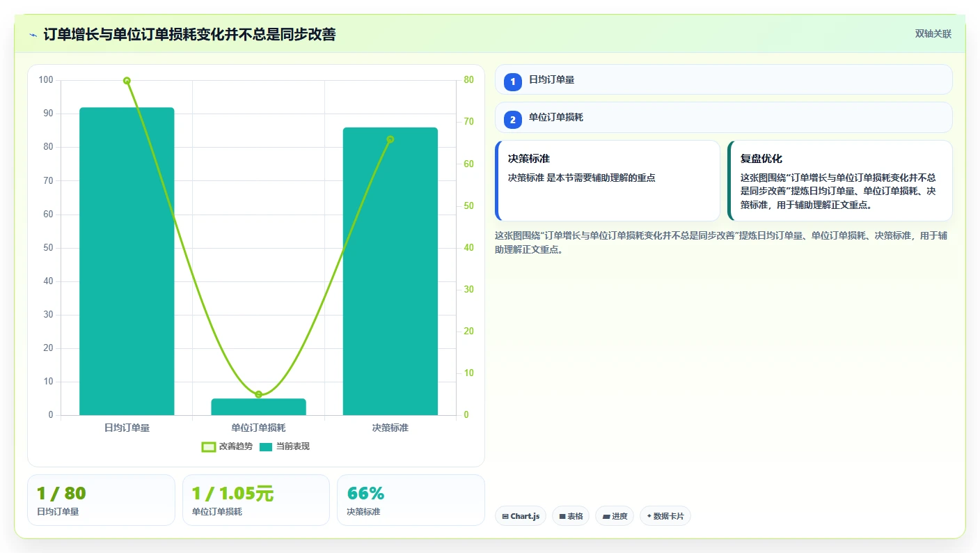980x553 pixels.
Task: Click the 双轴关联 label in the header
Action: pos(933,33)
